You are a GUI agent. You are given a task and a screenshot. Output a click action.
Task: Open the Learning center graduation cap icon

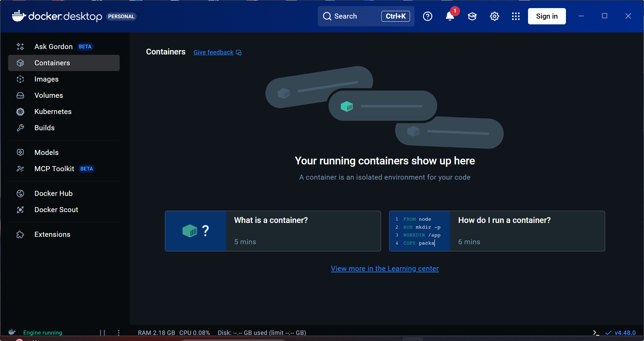pyautogui.click(x=472, y=16)
